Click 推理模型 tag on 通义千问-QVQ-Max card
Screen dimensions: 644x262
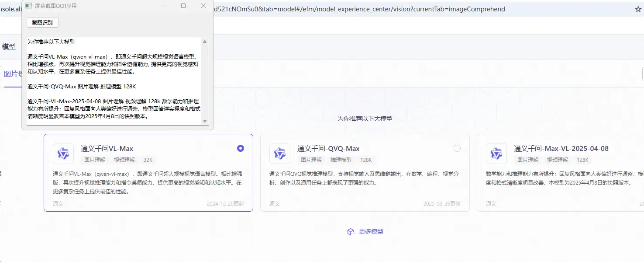pos(341,160)
